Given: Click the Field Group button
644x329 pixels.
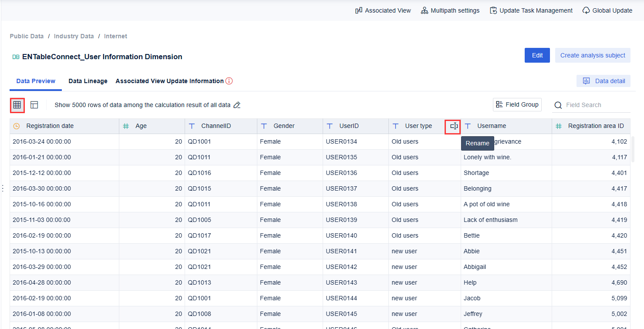Looking at the screenshot, I should [517, 104].
